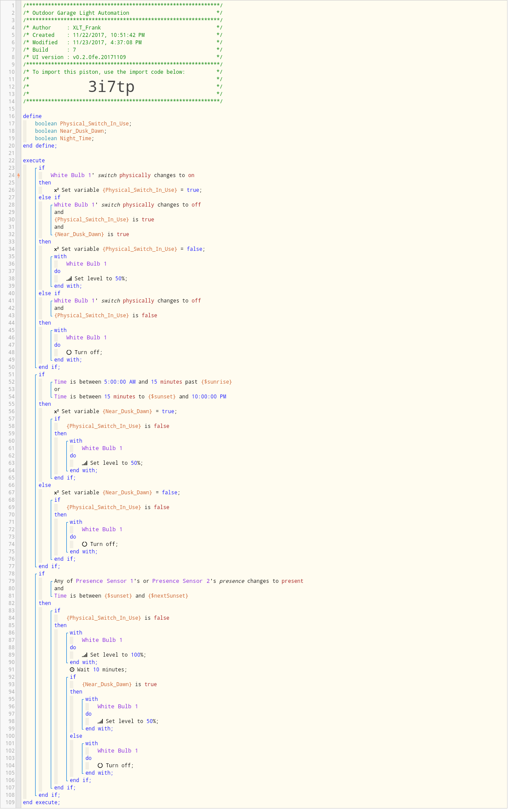Click 'end if' on line 50
The height and width of the screenshot is (812, 511).
click(x=49, y=367)
